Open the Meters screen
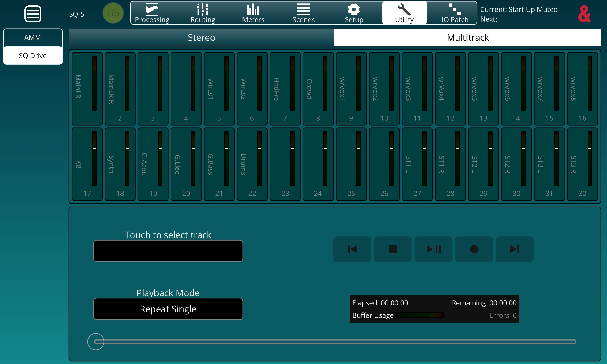Viewport: 607px width, 364px height. click(x=253, y=13)
